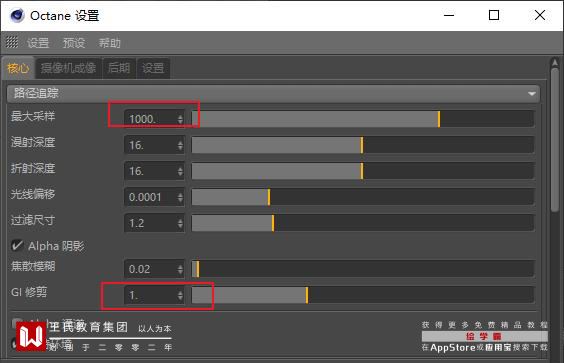Maximize the Octane 设置 window

point(494,15)
